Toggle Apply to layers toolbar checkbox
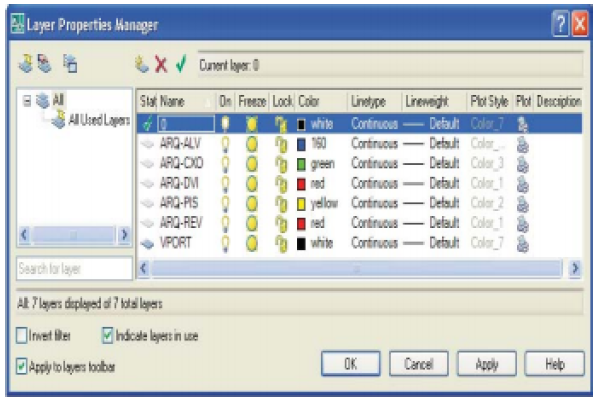 coord(23,367)
